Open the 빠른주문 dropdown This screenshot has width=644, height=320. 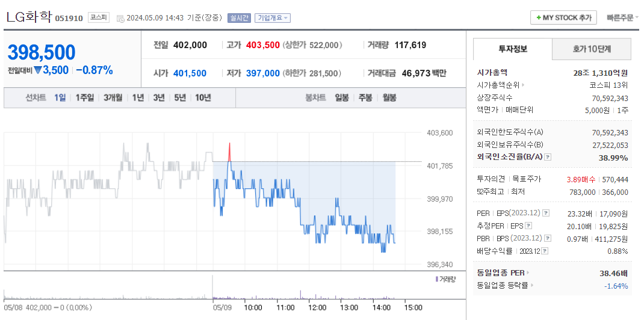coord(623,17)
